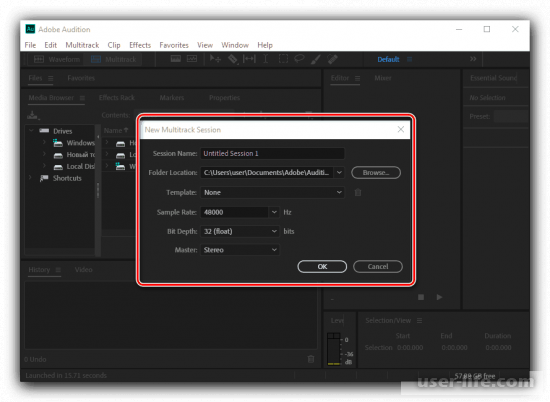Switch to the History tab
Screen dimensions: 550x402
pyautogui.click(x=39, y=269)
